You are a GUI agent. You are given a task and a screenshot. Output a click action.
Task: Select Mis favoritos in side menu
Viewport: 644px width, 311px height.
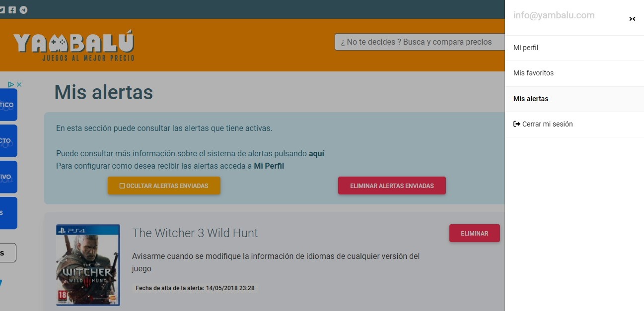[x=533, y=73]
